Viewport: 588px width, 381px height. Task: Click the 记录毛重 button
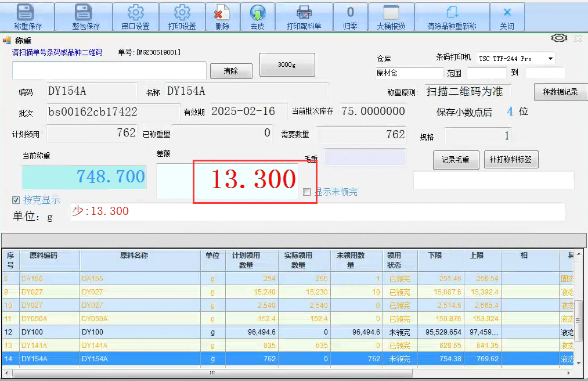(x=455, y=160)
